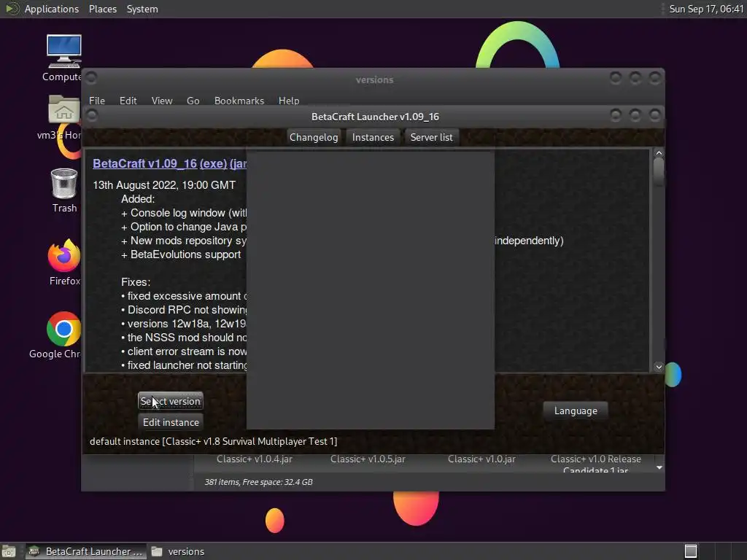Click the show desktop icon in bottom panel
The width and height of the screenshot is (747, 560).
coord(9,551)
